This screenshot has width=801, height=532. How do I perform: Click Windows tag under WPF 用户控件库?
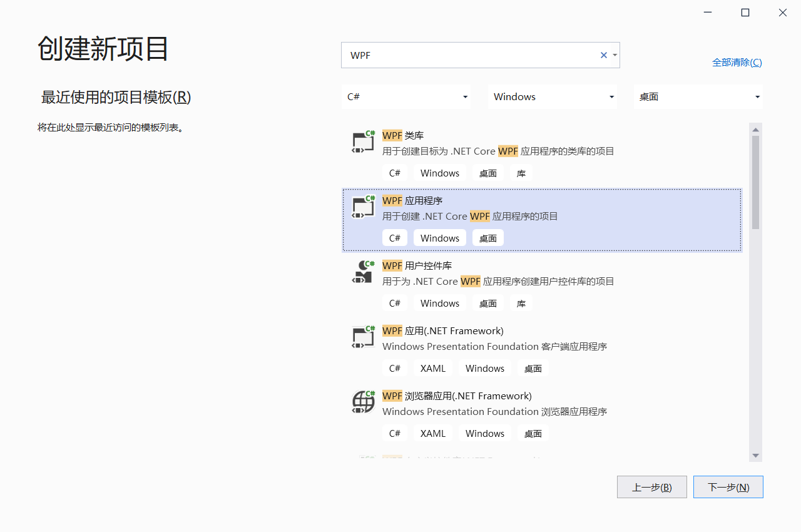click(x=440, y=304)
